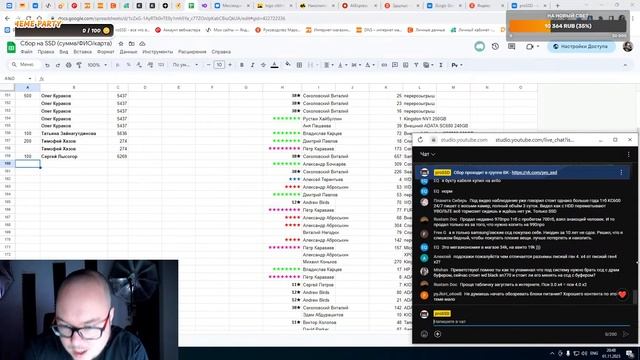The image size is (640, 360).
Task: Open text wrapping dropdown
Action: [356, 65]
